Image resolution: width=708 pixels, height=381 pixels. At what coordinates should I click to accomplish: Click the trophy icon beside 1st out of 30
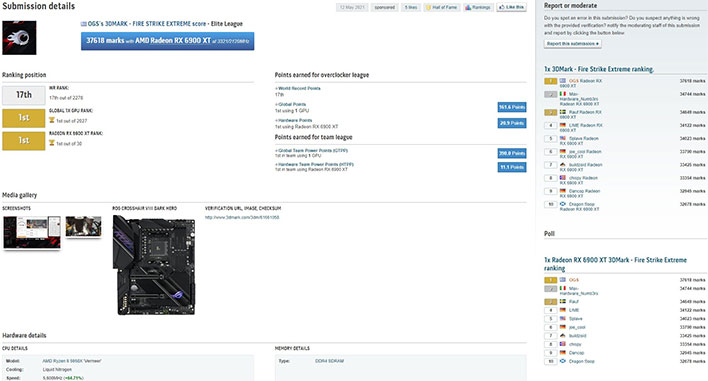tap(52, 143)
